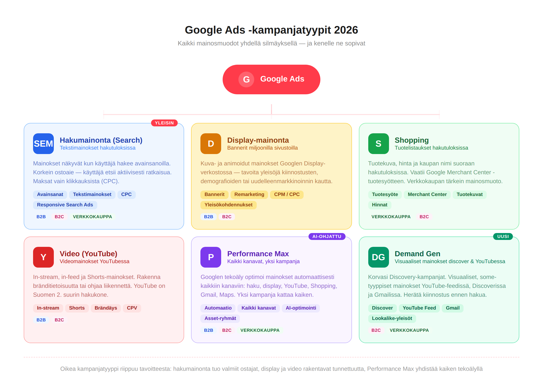Click the G logo inside Google Ads button
The height and width of the screenshot is (392, 543).
tap(246, 79)
